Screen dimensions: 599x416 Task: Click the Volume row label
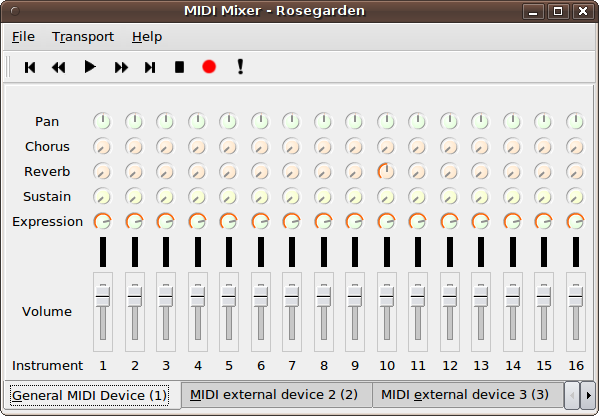[x=47, y=311]
